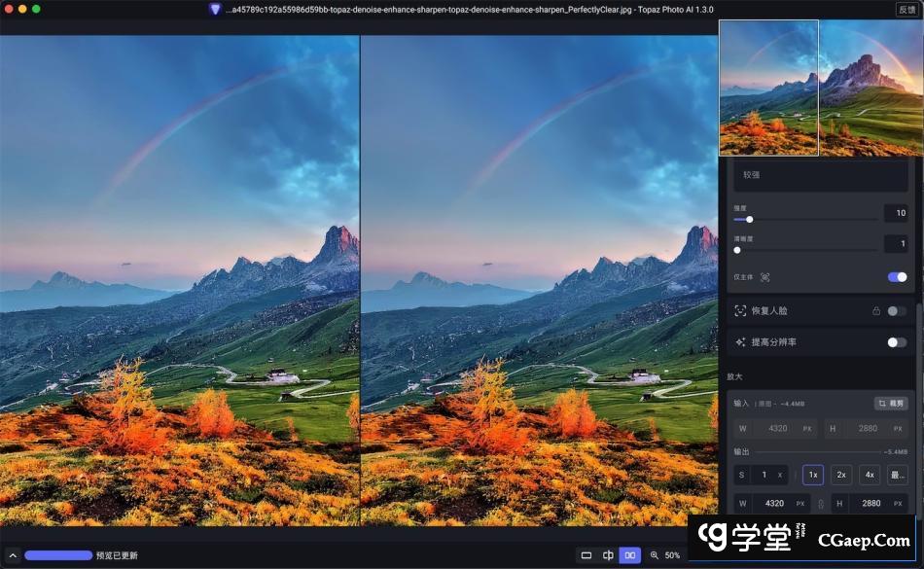
Task: Choose the 4x upscale option
Action: 870,475
